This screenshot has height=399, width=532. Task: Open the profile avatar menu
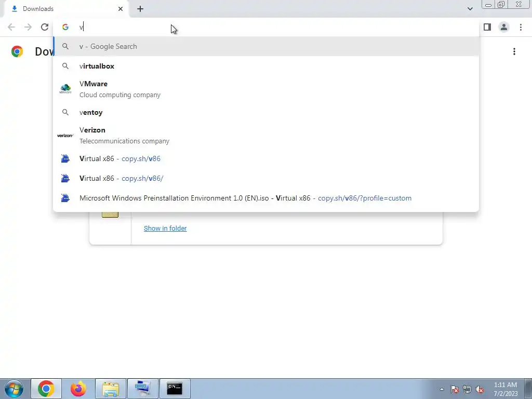click(504, 27)
